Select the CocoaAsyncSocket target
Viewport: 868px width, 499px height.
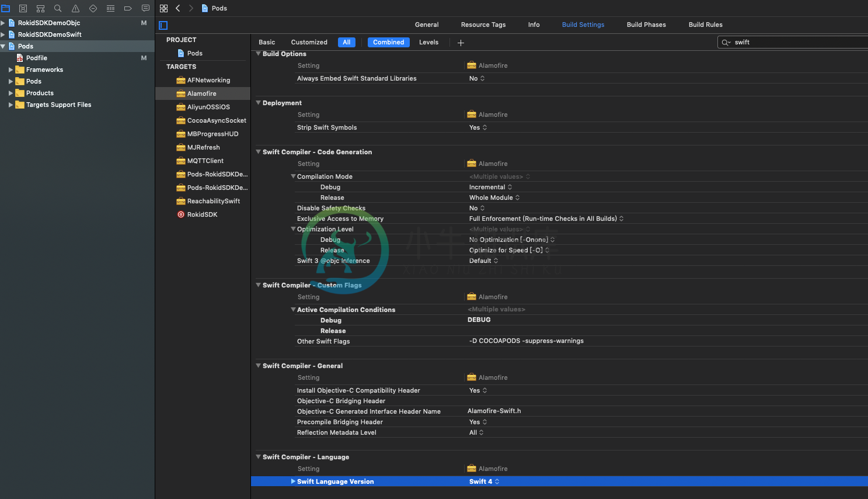coord(211,120)
